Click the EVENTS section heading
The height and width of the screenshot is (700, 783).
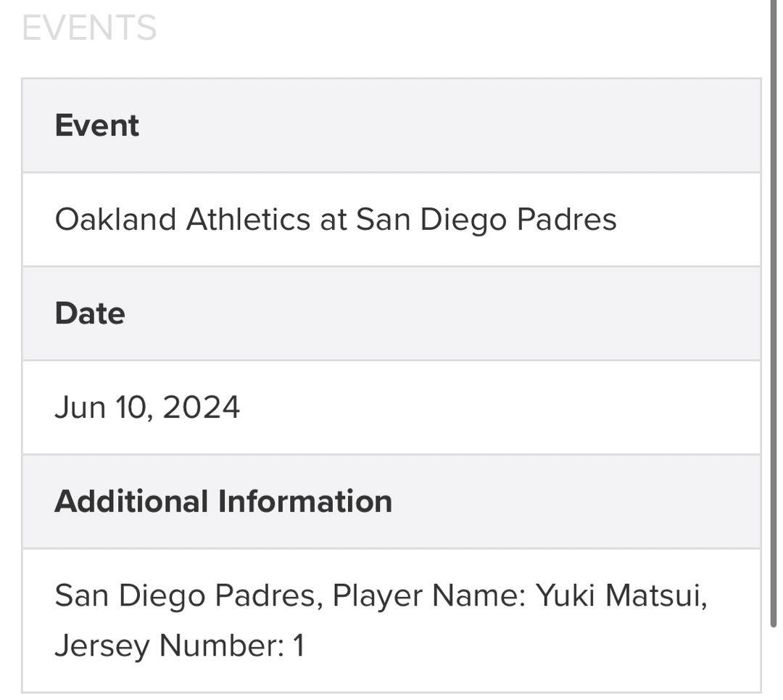(x=89, y=28)
